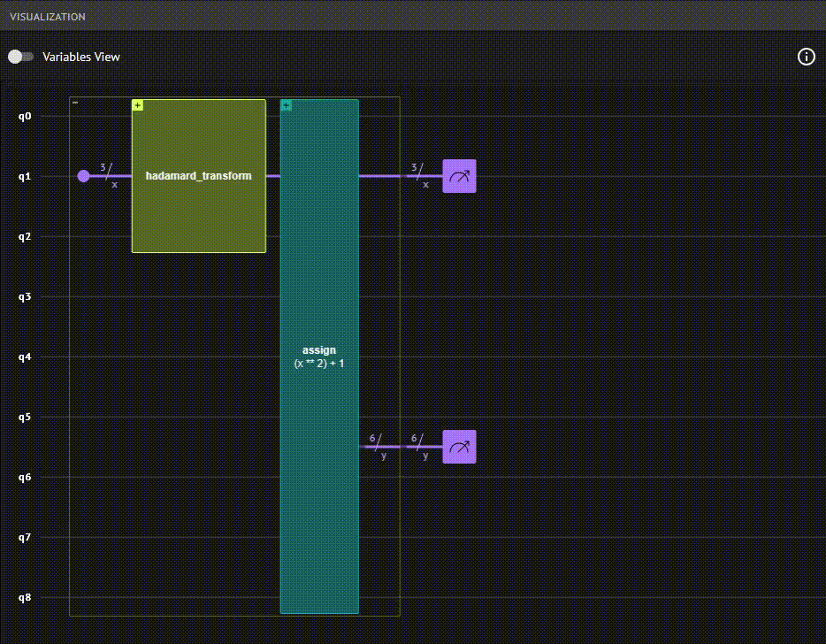Click the x register label near the left wire
The width and height of the screenshot is (826, 644).
pyautogui.click(x=112, y=184)
